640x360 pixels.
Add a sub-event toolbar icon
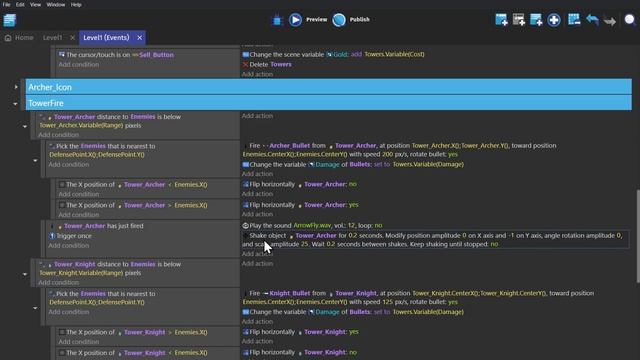(x=519, y=20)
